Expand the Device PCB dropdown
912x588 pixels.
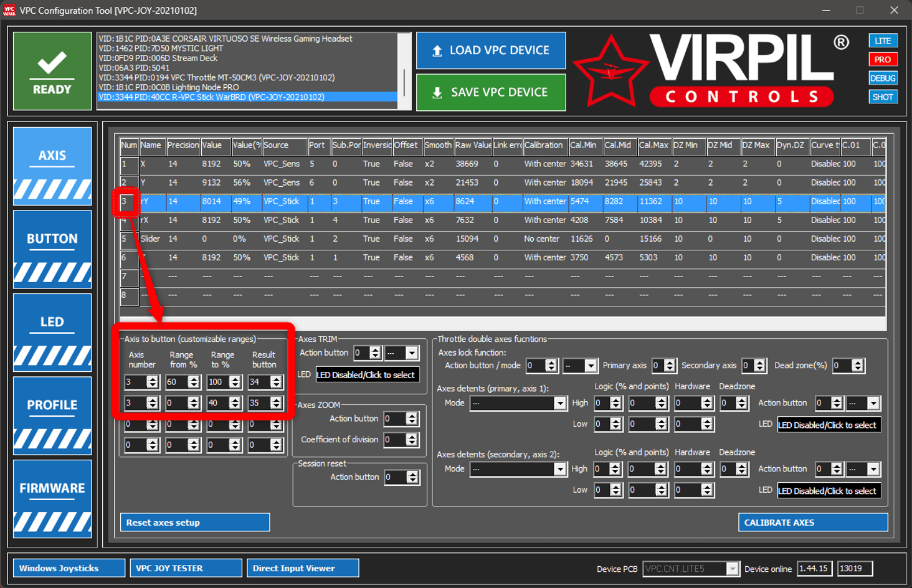(733, 569)
